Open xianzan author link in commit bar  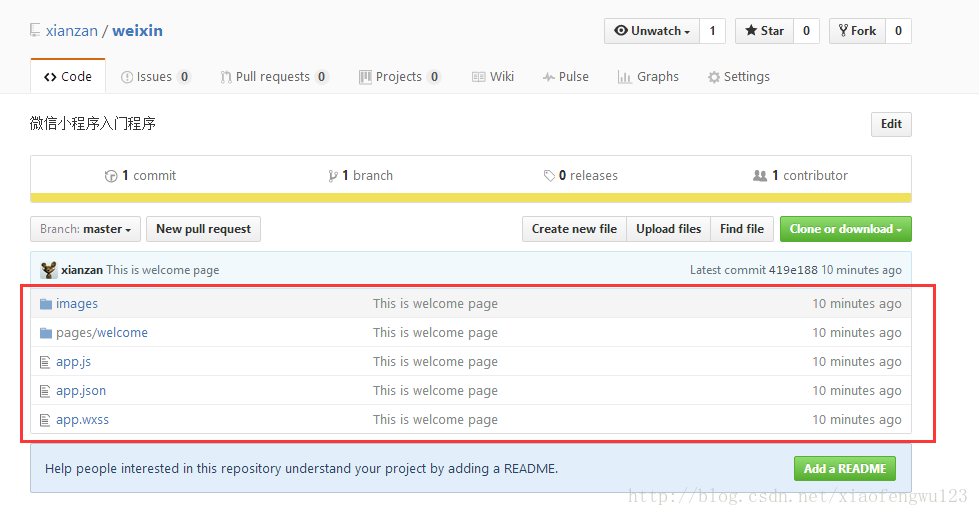coord(82,270)
